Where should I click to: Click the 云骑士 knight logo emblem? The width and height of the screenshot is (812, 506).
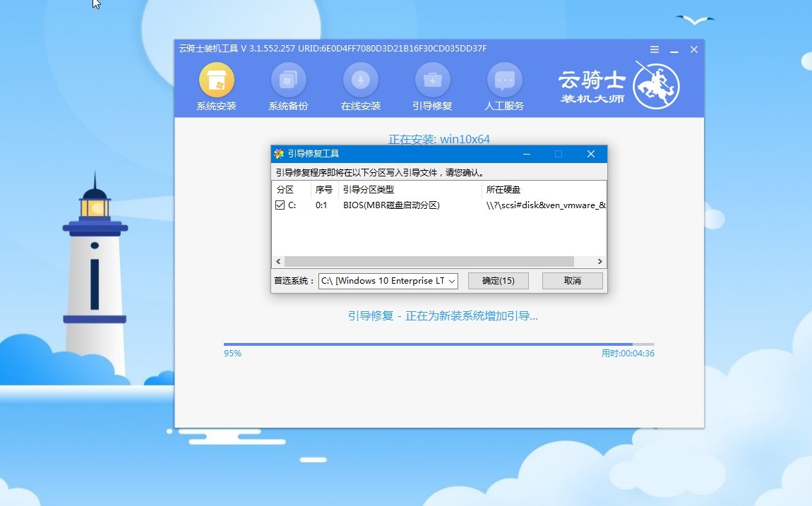coord(657,86)
